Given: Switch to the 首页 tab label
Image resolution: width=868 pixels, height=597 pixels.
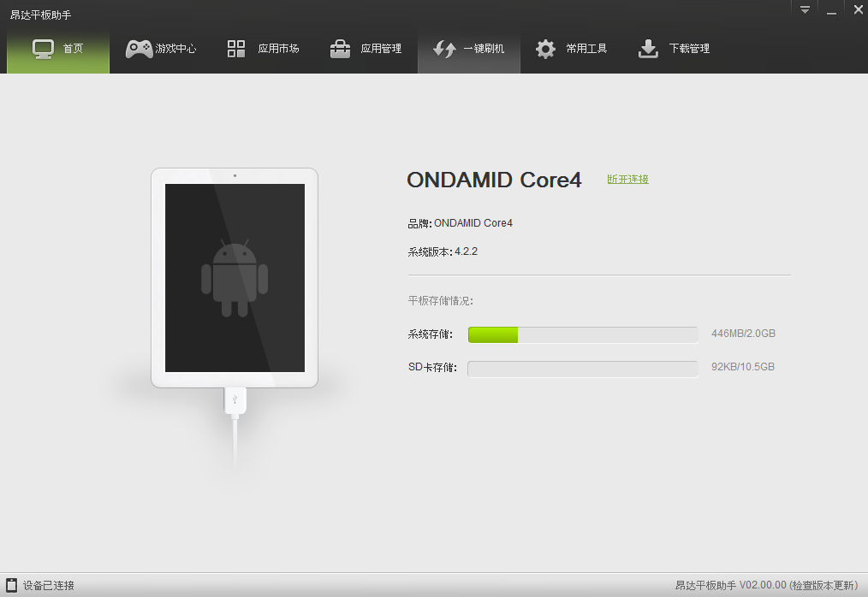Looking at the screenshot, I should pyautogui.click(x=73, y=49).
